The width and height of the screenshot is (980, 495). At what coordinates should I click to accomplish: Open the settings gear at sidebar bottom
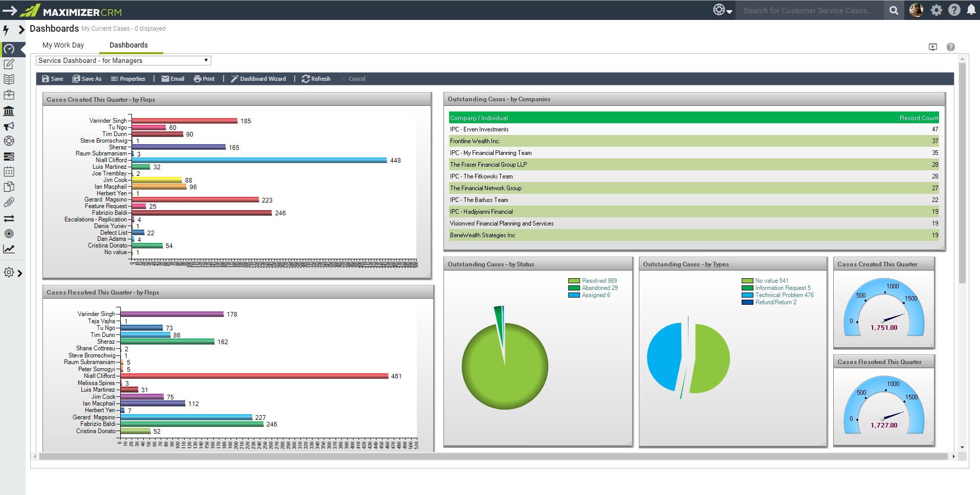click(9, 273)
